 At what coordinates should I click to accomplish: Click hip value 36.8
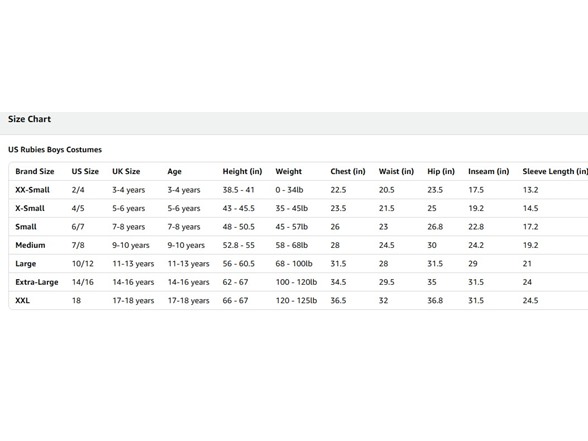pos(435,300)
